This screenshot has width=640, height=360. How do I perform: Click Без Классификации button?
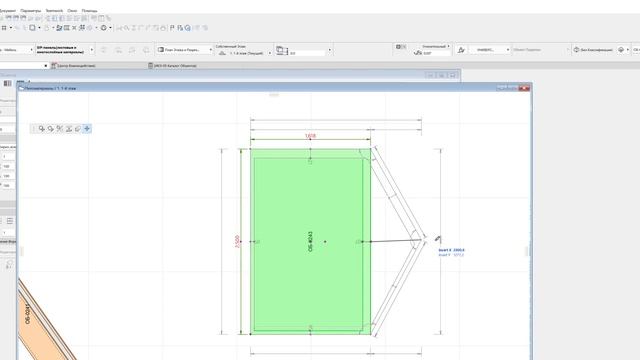coord(593,50)
